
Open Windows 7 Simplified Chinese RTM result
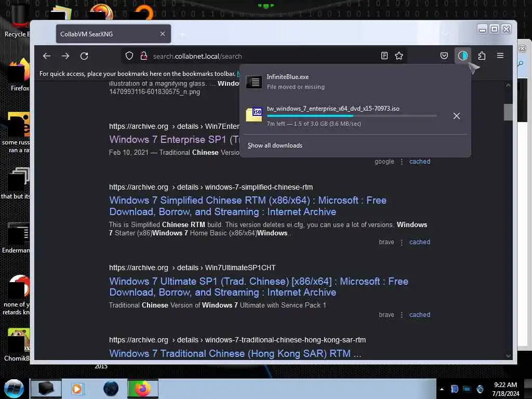pos(248,206)
